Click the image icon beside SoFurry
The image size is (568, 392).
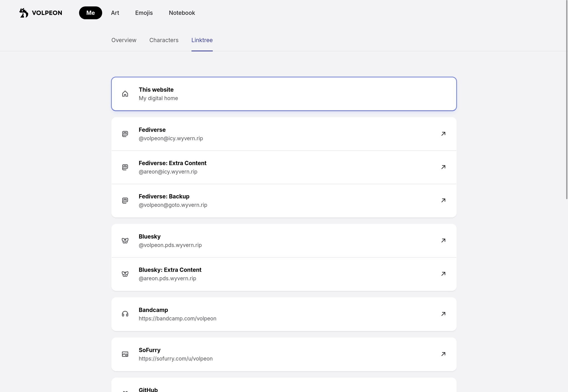(x=125, y=354)
